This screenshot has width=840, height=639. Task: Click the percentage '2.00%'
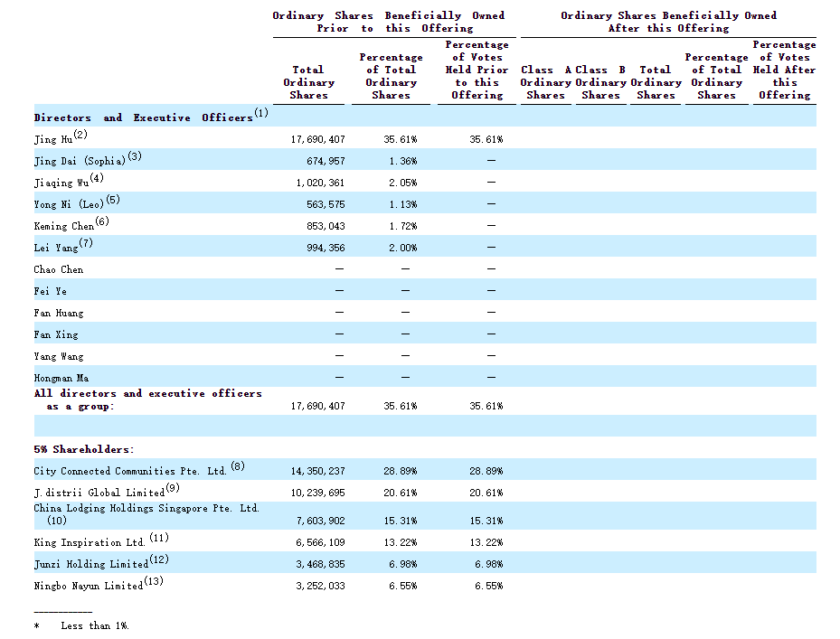tap(403, 248)
